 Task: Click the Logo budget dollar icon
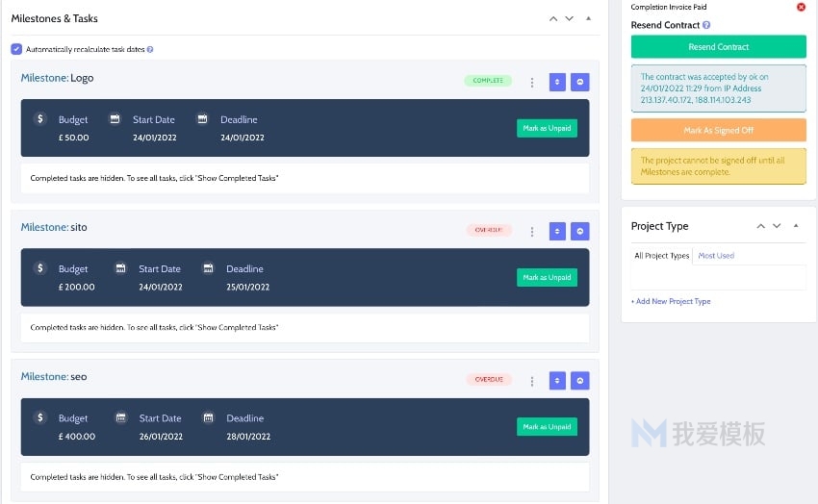[40, 119]
